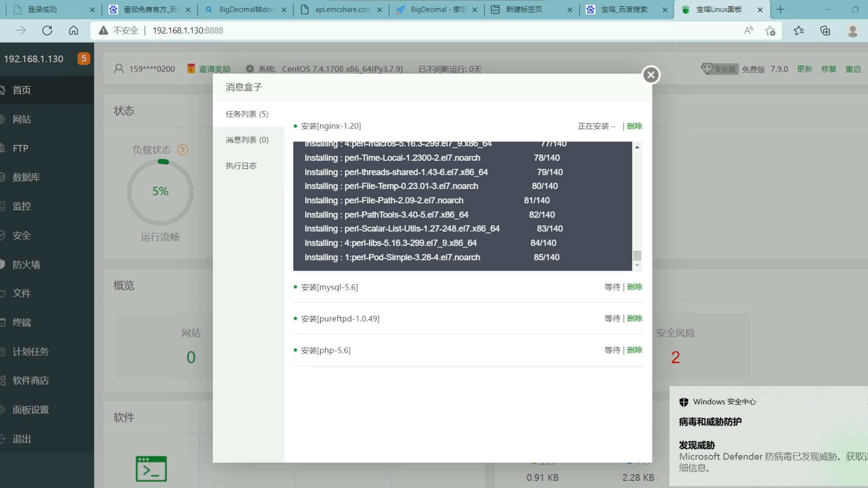Click the log scrollbar thumb
The width and height of the screenshot is (868, 488).
tap(637, 255)
